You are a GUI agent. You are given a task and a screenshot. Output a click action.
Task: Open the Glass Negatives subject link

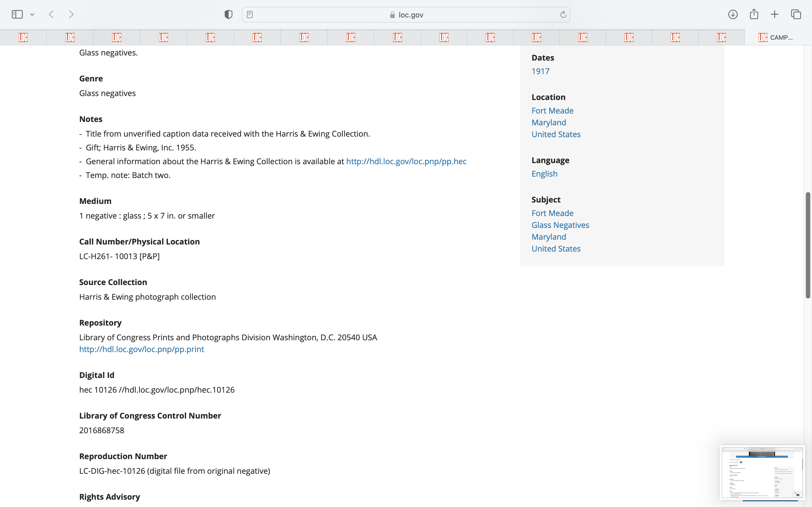coord(560,225)
